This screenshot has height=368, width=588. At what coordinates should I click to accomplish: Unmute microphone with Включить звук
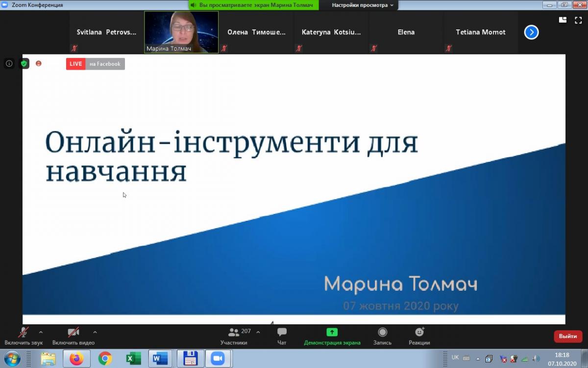click(24, 337)
